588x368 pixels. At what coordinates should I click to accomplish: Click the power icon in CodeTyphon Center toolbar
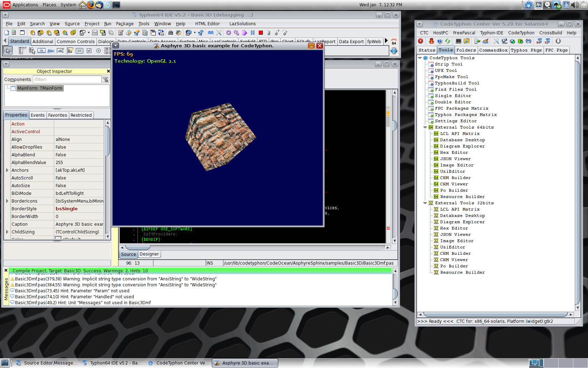[x=558, y=41]
